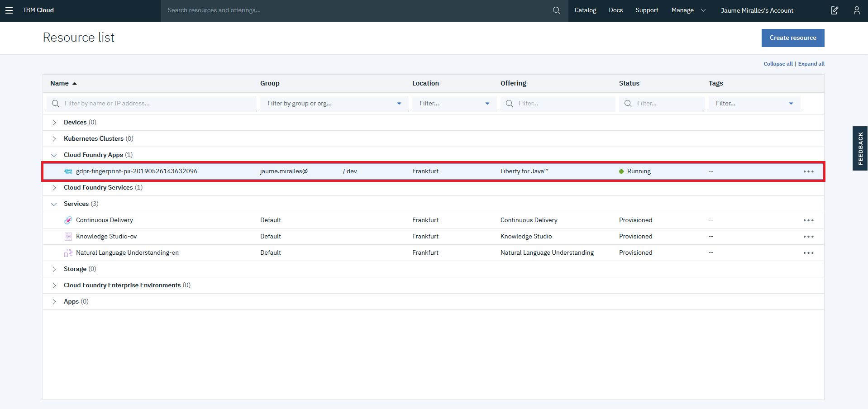The height and width of the screenshot is (409, 868).
Task: Open the Catalog menu item
Action: coord(585,10)
